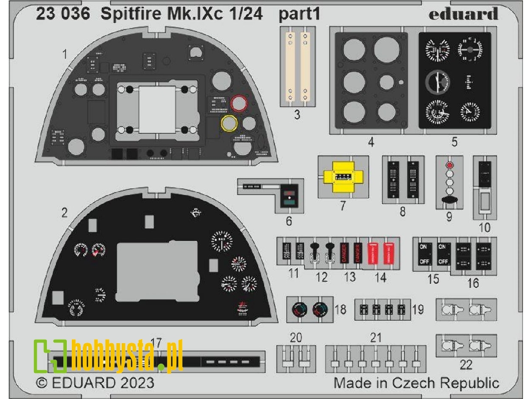Image resolution: width=532 pixels, height=399 pixels.
Task: Select the black six-dial blind flying panel part 5
Action: point(455,80)
